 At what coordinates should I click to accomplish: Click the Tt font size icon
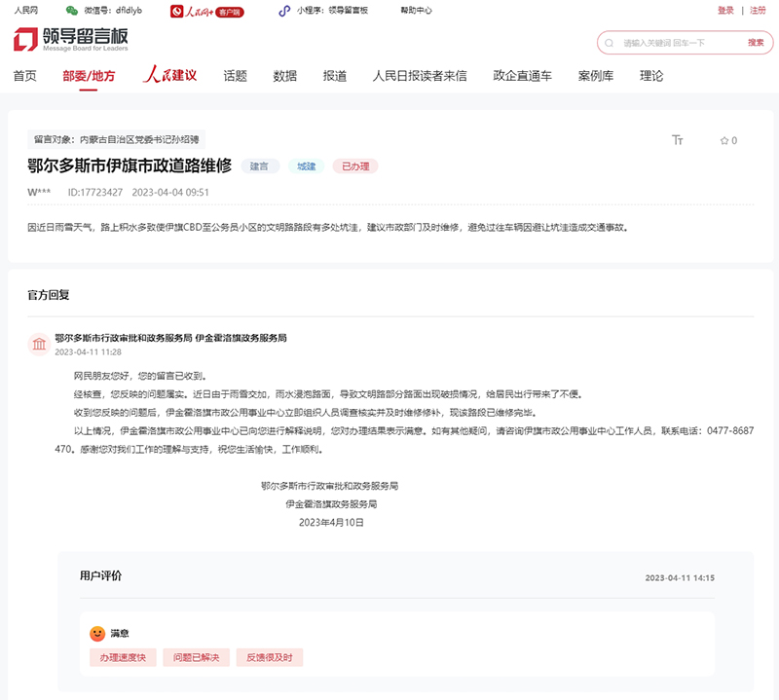point(678,139)
